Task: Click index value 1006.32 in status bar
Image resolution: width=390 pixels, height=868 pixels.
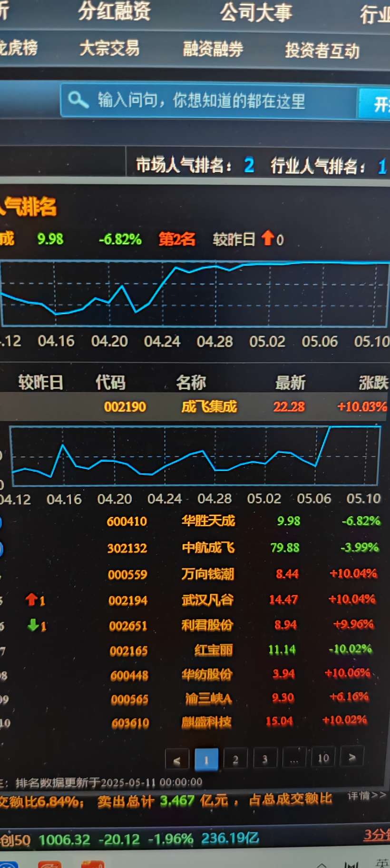Action: coord(64,840)
